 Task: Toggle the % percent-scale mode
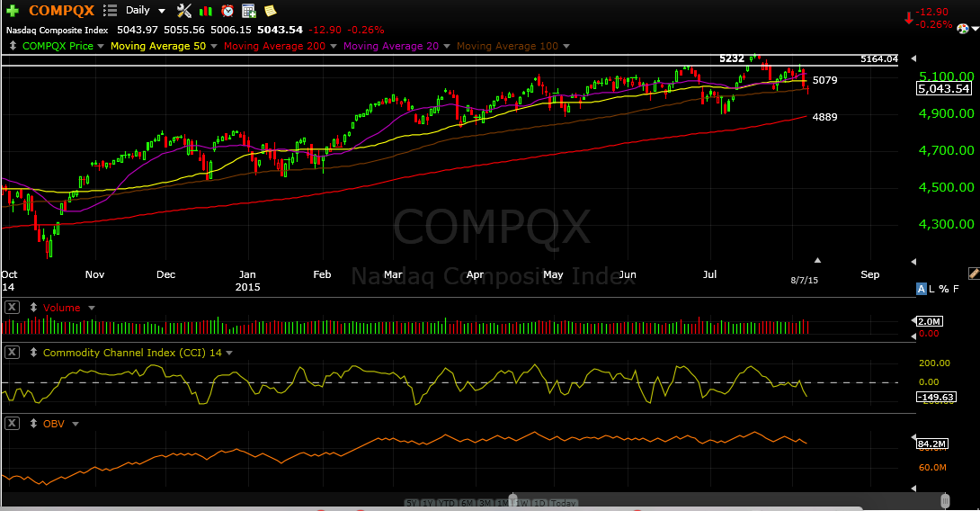click(944, 289)
